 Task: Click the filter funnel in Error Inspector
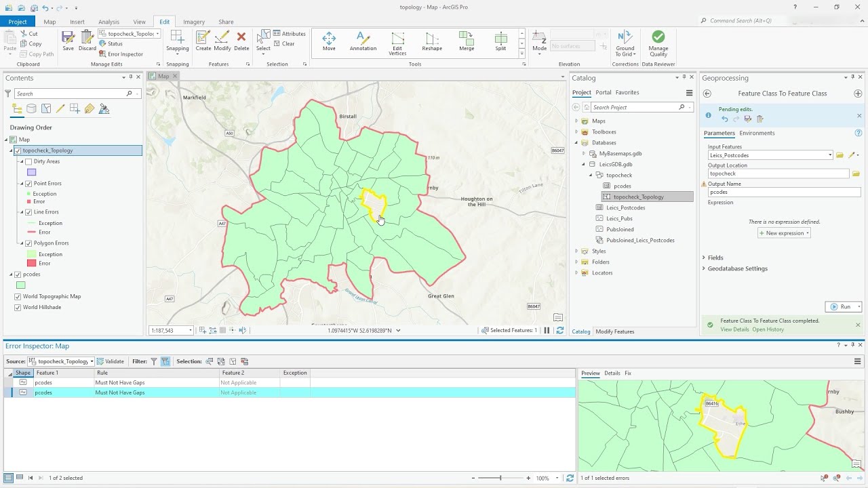click(154, 361)
